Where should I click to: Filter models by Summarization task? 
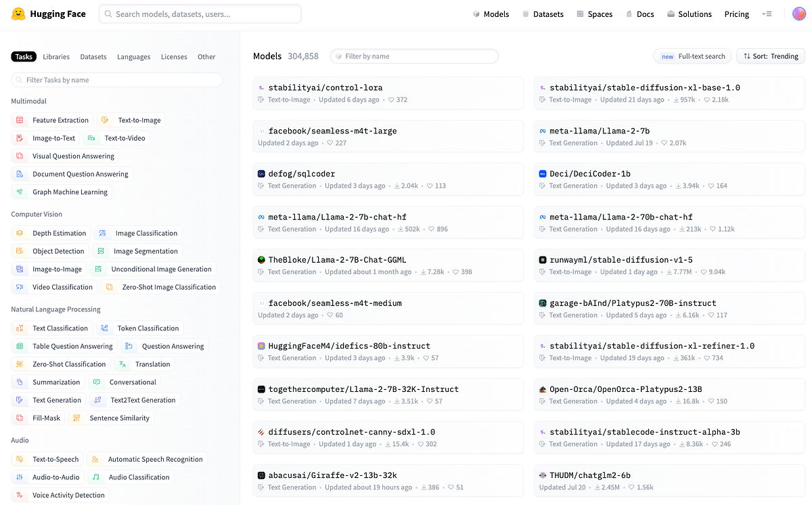52,382
